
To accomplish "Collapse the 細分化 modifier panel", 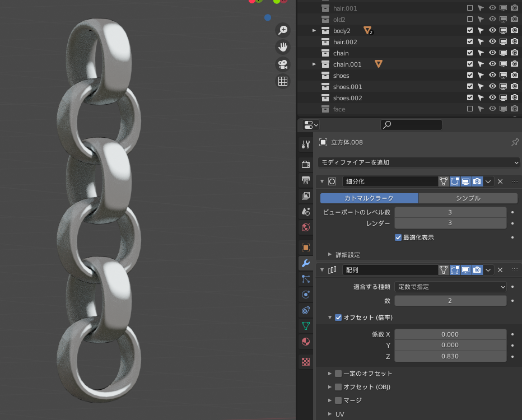I will (x=322, y=181).
